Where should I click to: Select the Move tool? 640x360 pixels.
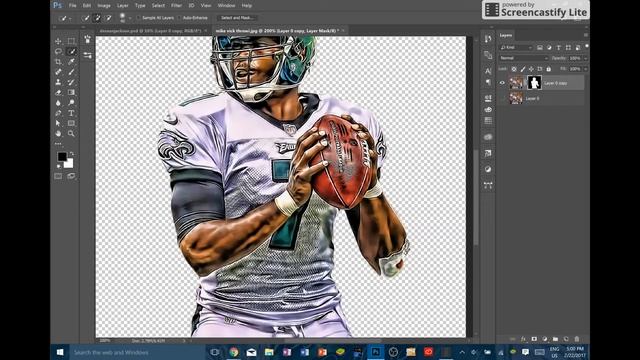58,41
